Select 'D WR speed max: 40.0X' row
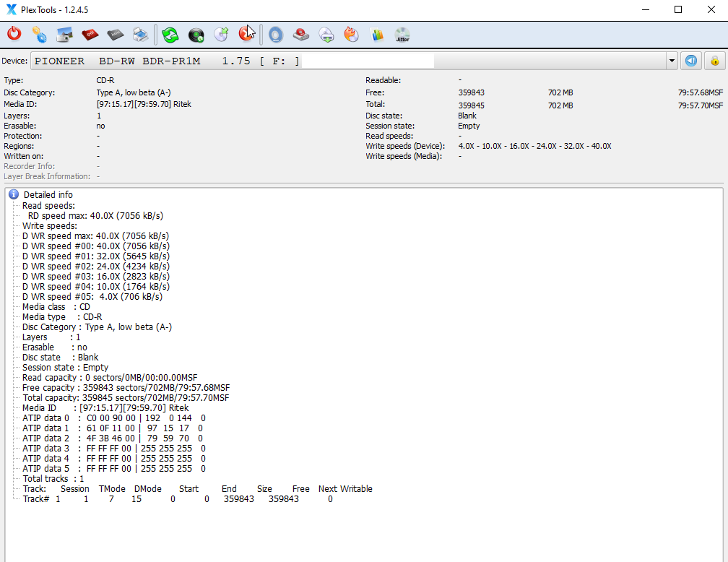The height and width of the screenshot is (562, 728). 95,236
